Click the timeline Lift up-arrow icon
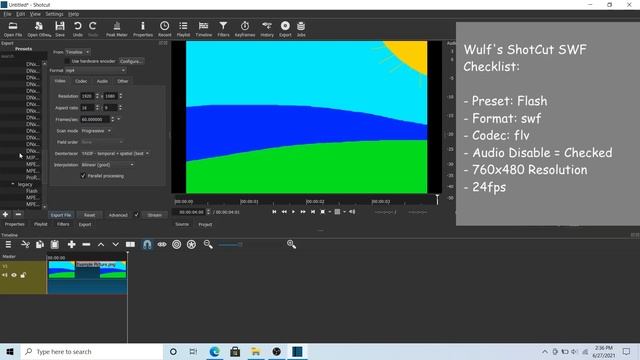The image size is (640, 360). pyautogui.click(x=101, y=244)
